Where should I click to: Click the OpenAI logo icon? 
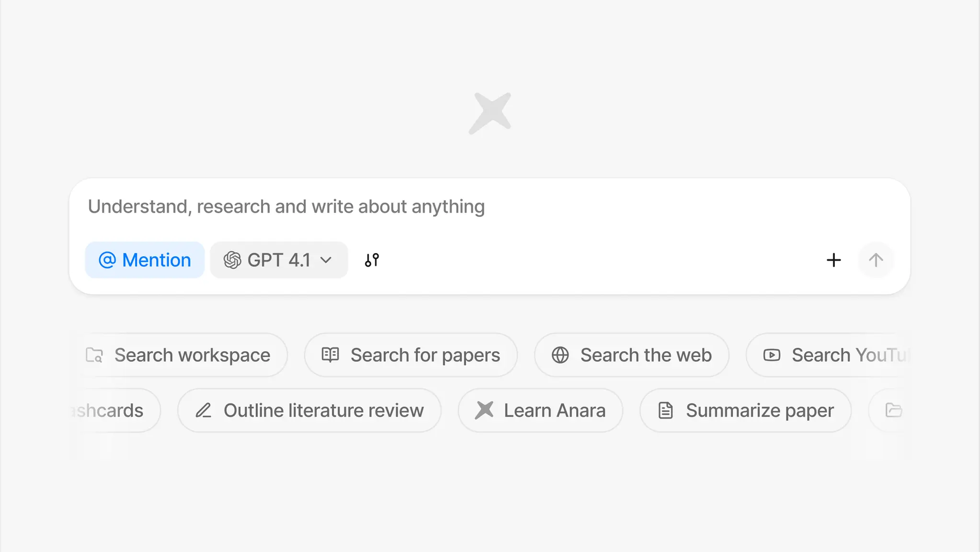coord(232,260)
